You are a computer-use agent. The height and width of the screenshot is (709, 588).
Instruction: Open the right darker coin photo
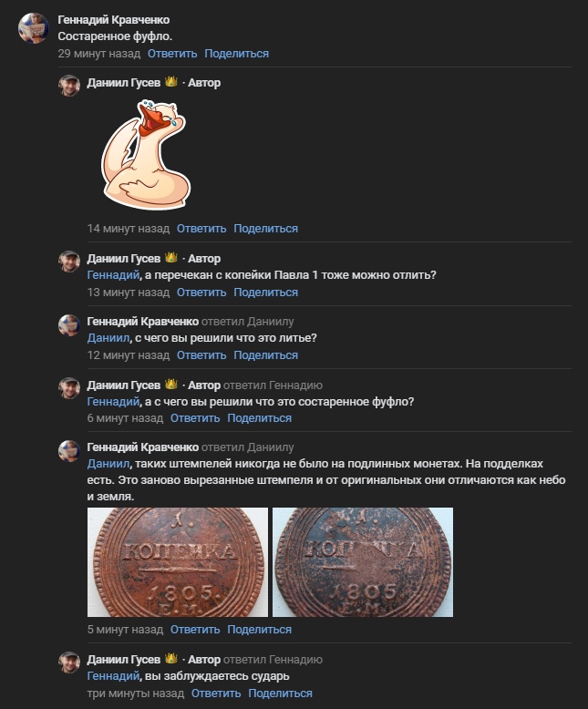pyautogui.click(x=363, y=562)
